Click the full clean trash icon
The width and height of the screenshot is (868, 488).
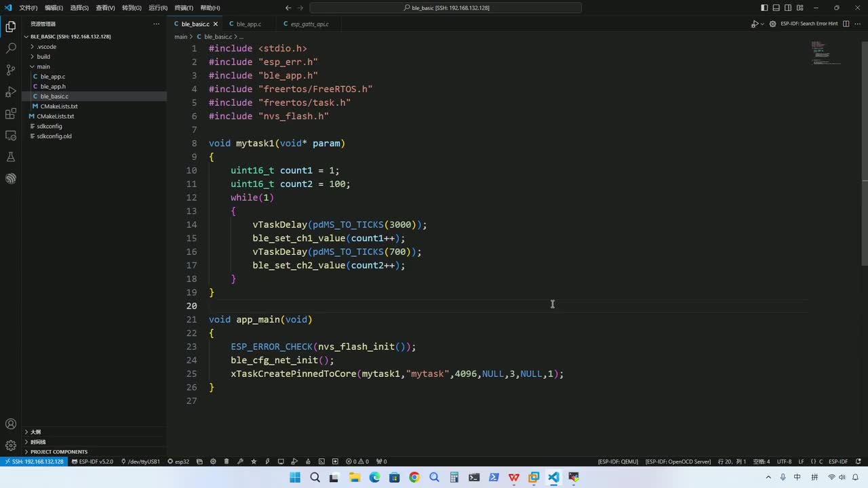pos(226,462)
